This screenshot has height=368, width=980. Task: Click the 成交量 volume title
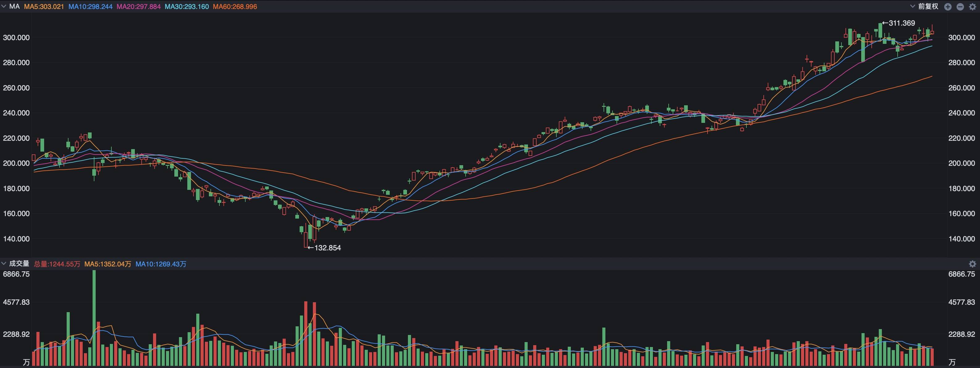point(19,263)
